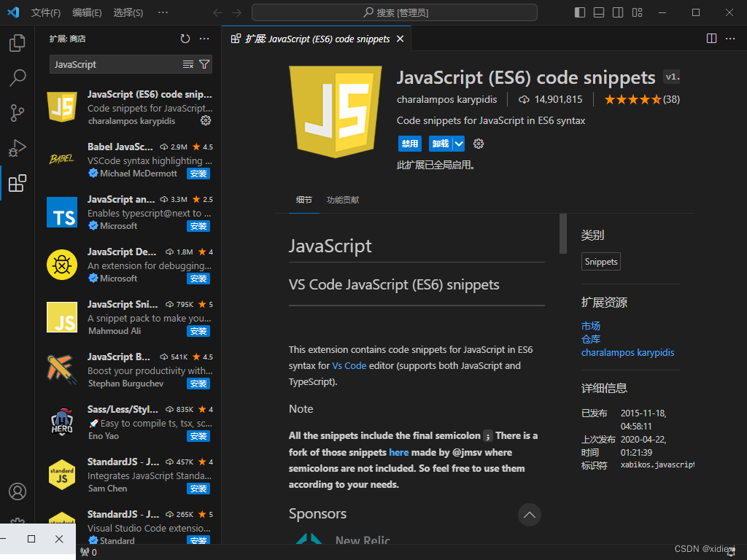
Task: Toggle primary side bar layout icon
Action: coord(580,12)
